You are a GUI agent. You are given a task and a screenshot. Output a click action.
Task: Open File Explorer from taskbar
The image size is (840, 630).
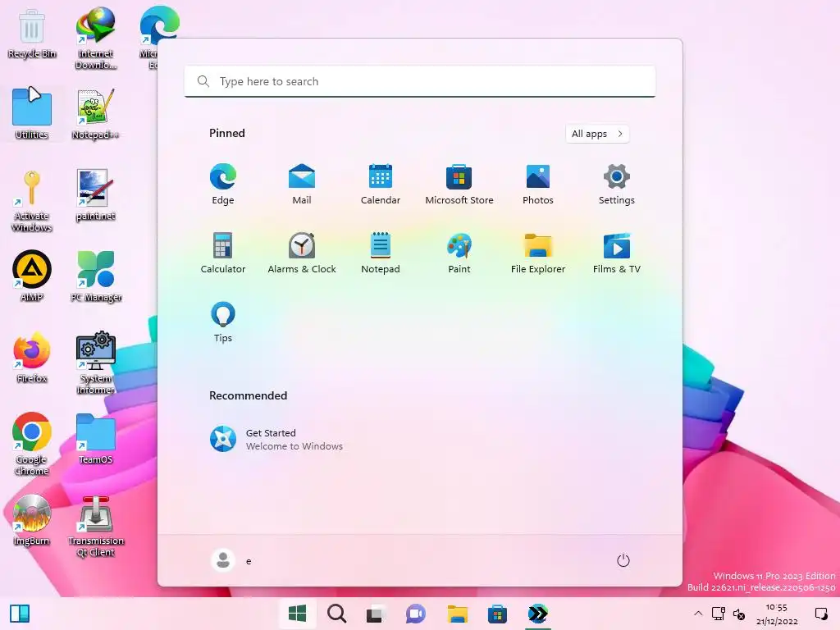tap(458, 614)
